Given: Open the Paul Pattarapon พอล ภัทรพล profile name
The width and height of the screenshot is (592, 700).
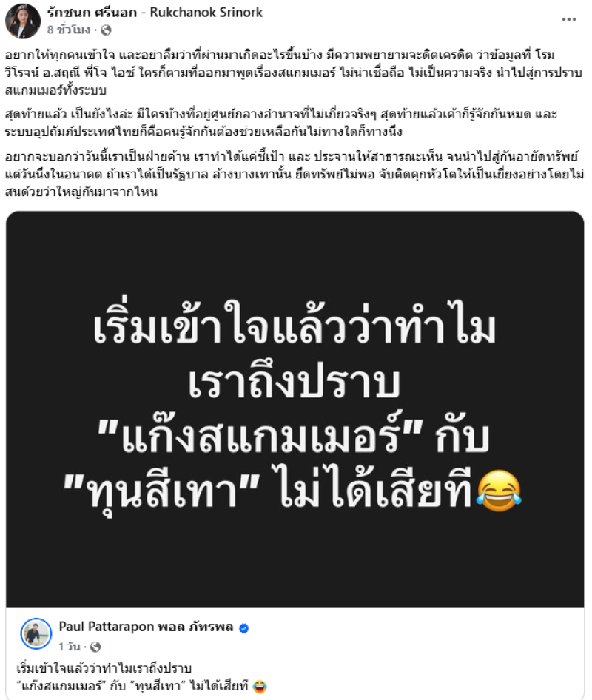Looking at the screenshot, I should 146,627.
